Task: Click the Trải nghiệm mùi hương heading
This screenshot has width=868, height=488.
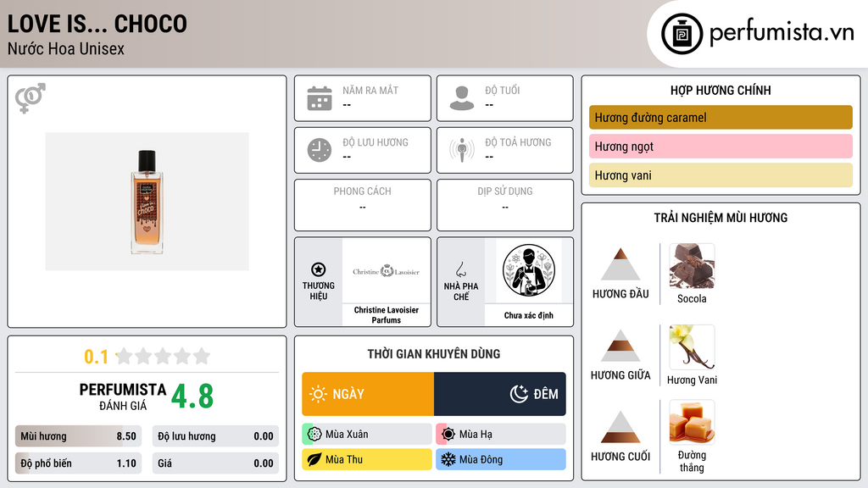Action: (x=721, y=218)
